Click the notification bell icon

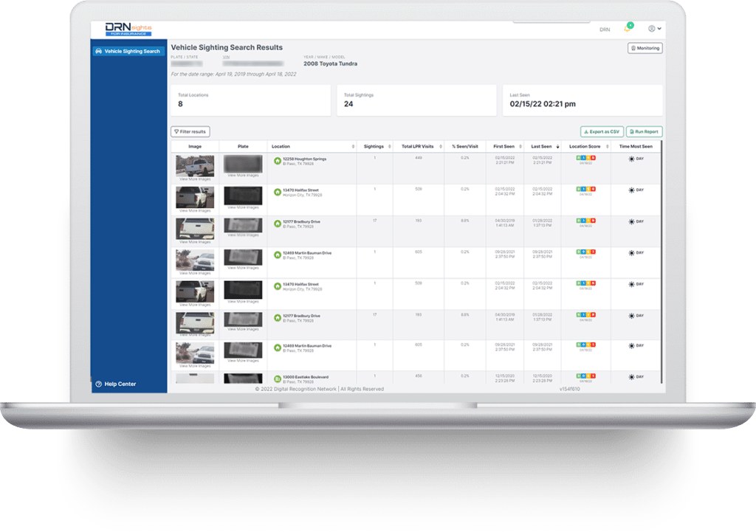click(628, 28)
